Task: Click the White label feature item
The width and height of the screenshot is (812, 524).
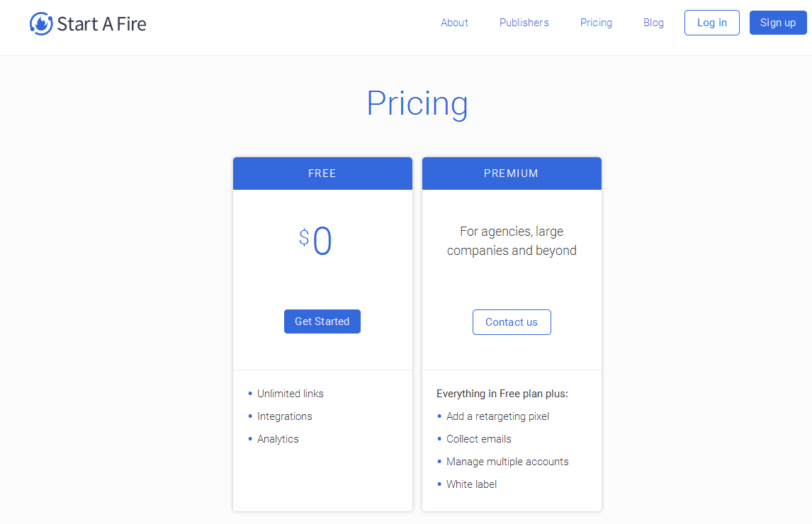Action: (471, 484)
